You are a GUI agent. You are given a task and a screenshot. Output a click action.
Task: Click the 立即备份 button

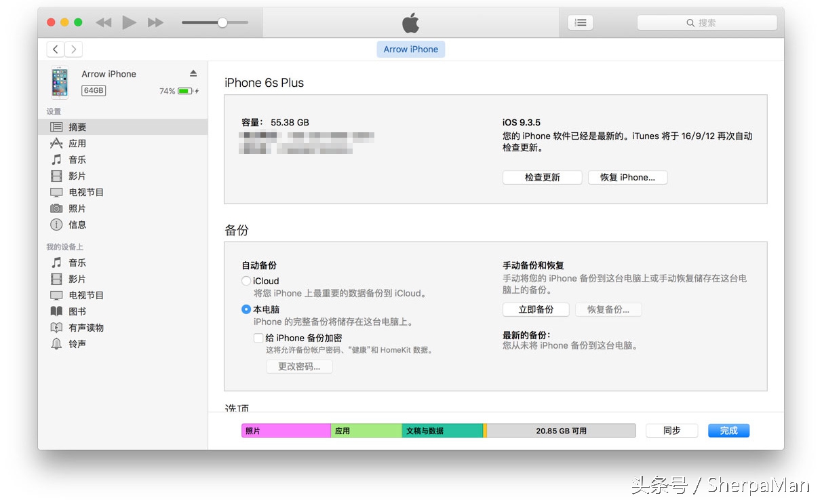(x=534, y=309)
